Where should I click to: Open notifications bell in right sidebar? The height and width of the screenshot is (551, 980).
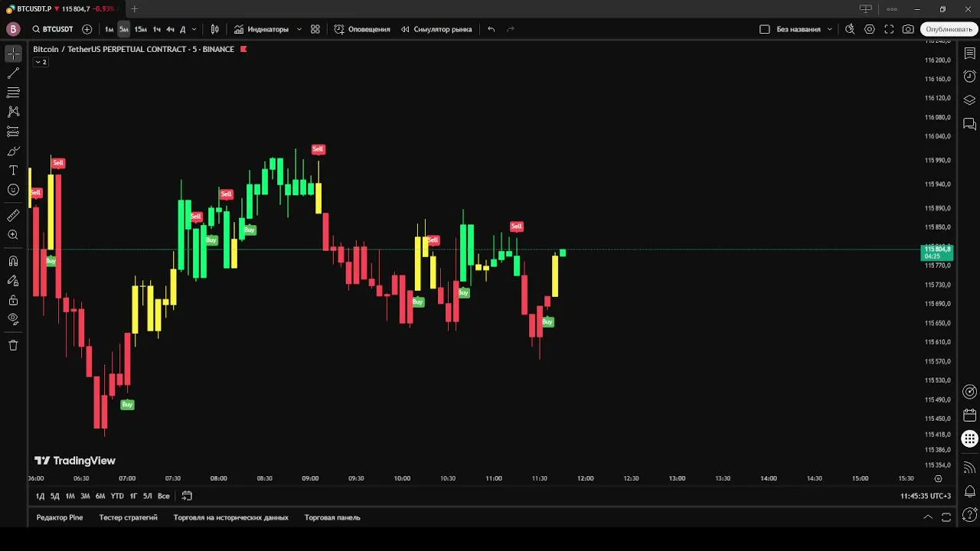coord(969,491)
